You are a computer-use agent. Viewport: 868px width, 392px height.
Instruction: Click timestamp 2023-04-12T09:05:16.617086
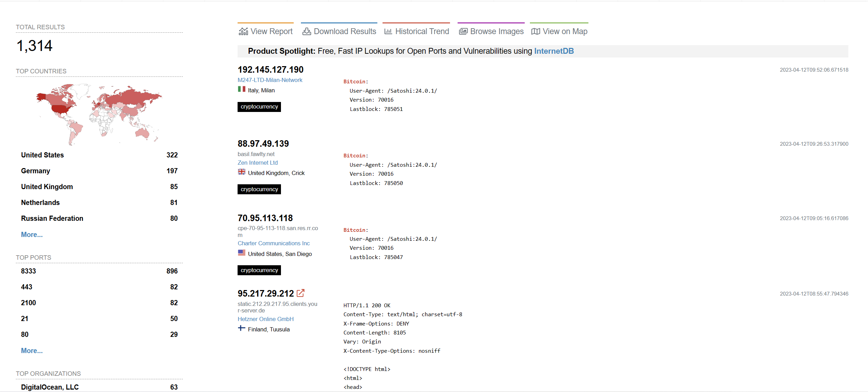[x=814, y=218]
